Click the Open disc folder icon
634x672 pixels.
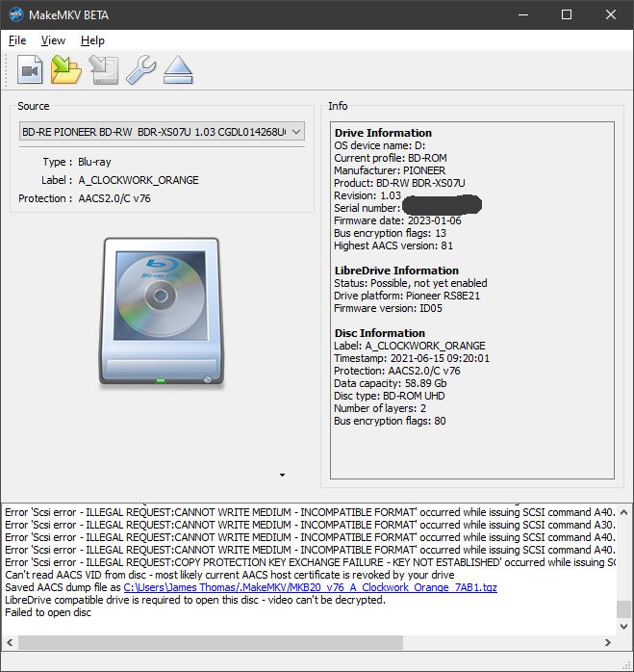click(x=66, y=70)
